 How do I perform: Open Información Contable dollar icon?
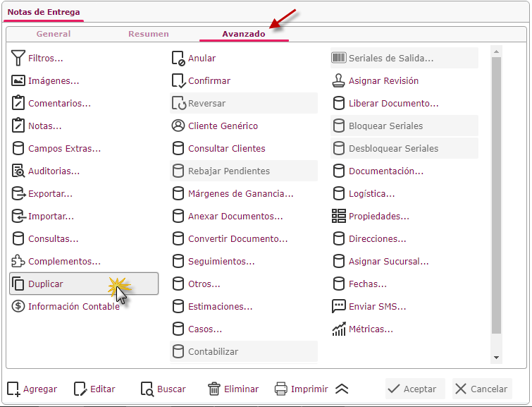(18, 306)
